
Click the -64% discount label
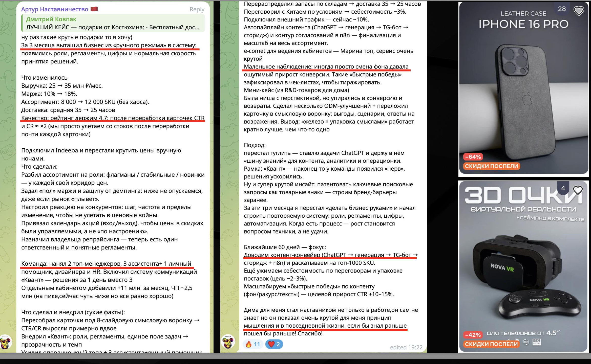tap(473, 157)
